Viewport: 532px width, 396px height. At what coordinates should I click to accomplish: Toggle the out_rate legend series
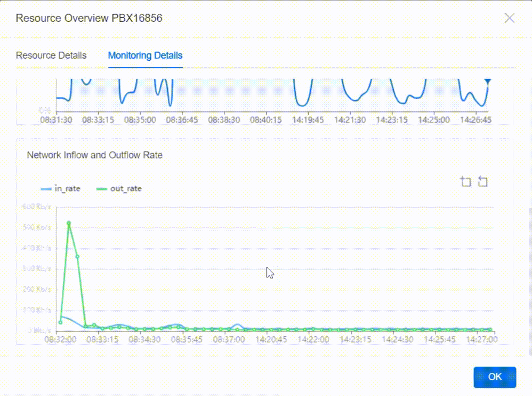click(119, 188)
